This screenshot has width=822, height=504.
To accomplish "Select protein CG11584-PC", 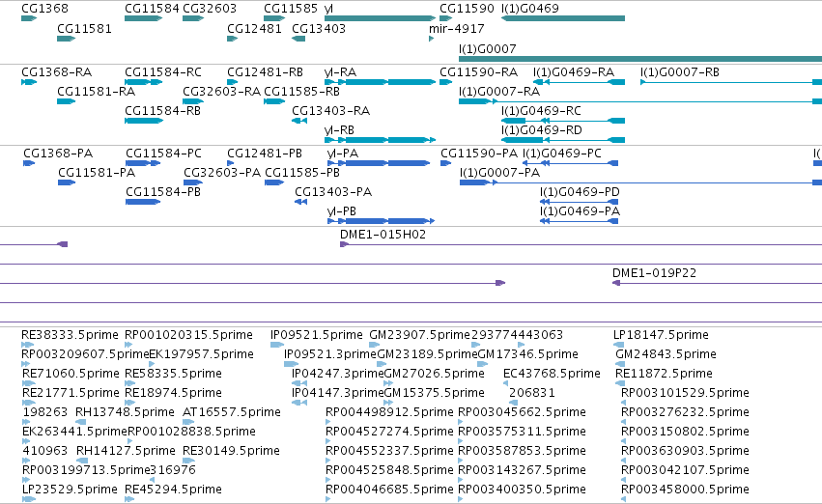I will click(x=143, y=163).
